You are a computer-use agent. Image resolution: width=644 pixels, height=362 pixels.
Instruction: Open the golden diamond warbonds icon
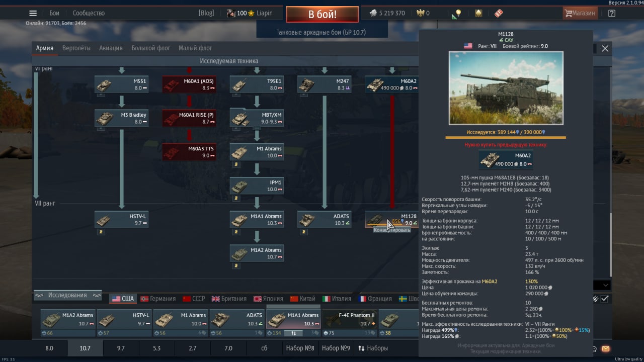[x=478, y=13]
